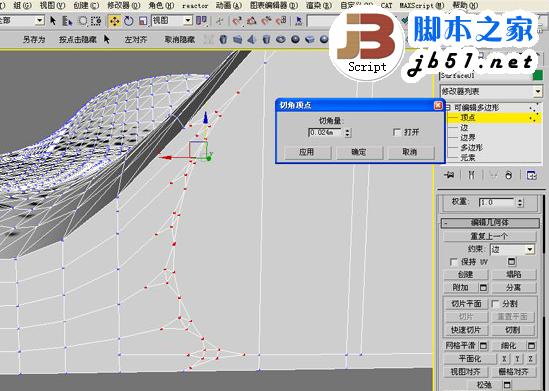The height and width of the screenshot is (391, 549).
Task: Open the reactor menu
Action: point(195,6)
